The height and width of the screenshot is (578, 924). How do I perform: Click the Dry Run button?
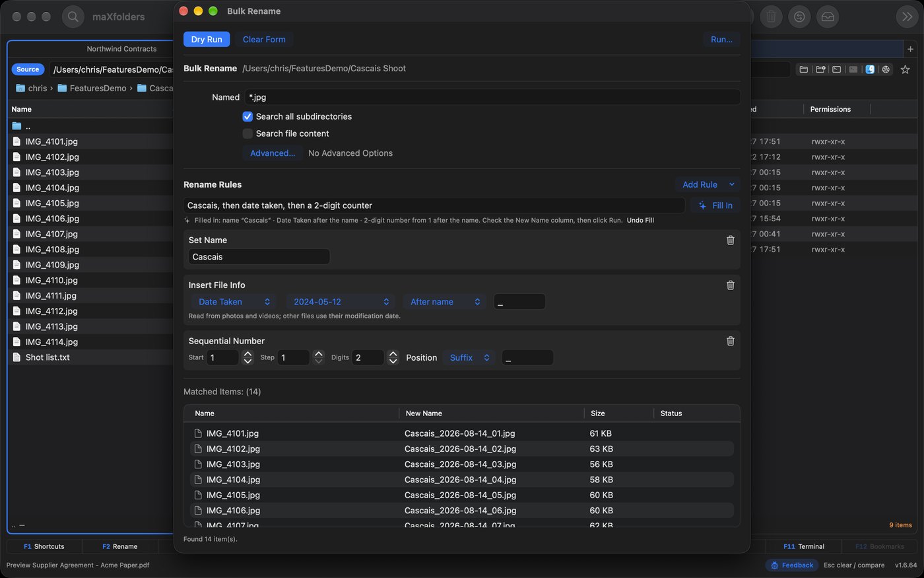[207, 40]
